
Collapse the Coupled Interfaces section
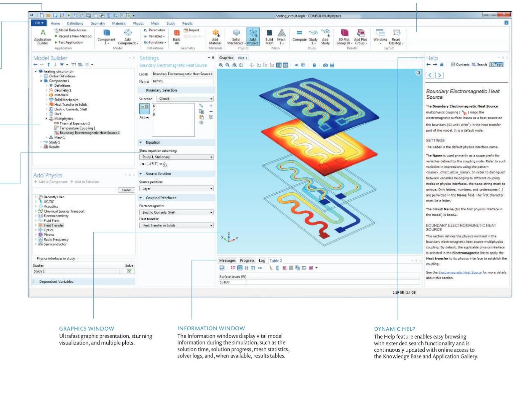(141, 198)
